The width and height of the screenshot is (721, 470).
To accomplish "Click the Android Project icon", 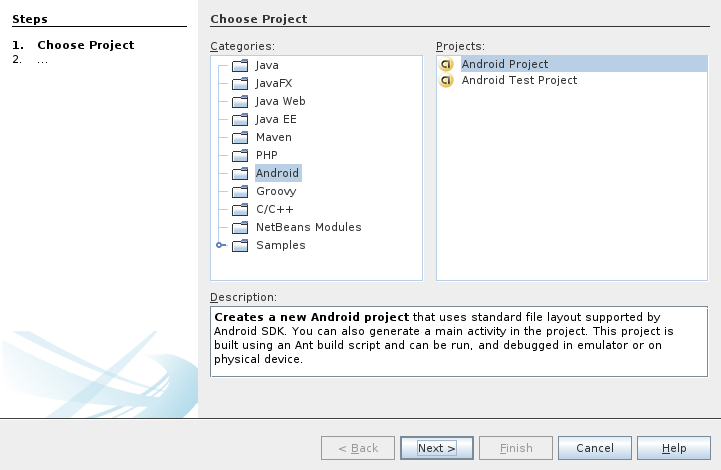I will click(447, 64).
